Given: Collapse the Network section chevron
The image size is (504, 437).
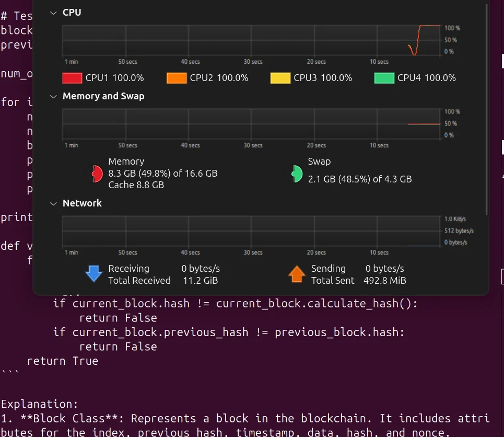Looking at the screenshot, I should click(53, 203).
